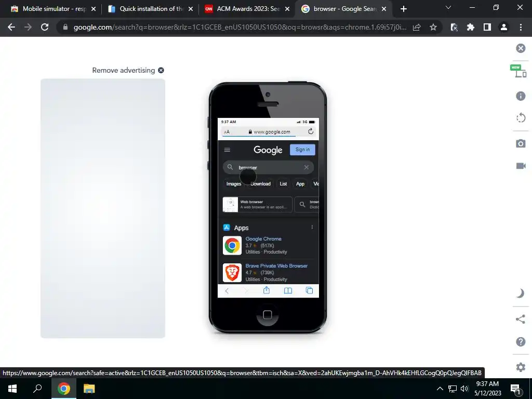Click Chrome address bar URL
Viewport: 532px width, 399px height.
pos(240,27)
